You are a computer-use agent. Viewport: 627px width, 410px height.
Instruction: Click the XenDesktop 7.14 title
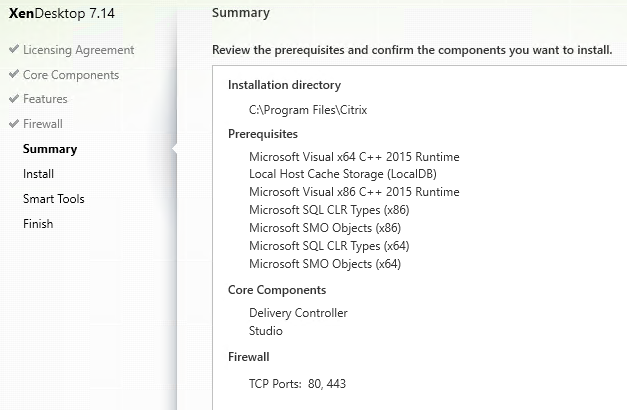[x=62, y=14]
